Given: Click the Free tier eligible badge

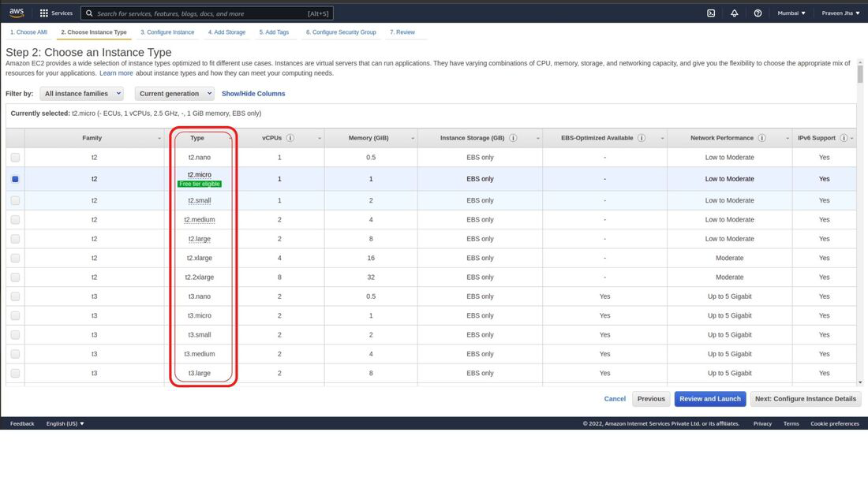Looking at the screenshot, I should click(200, 184).
